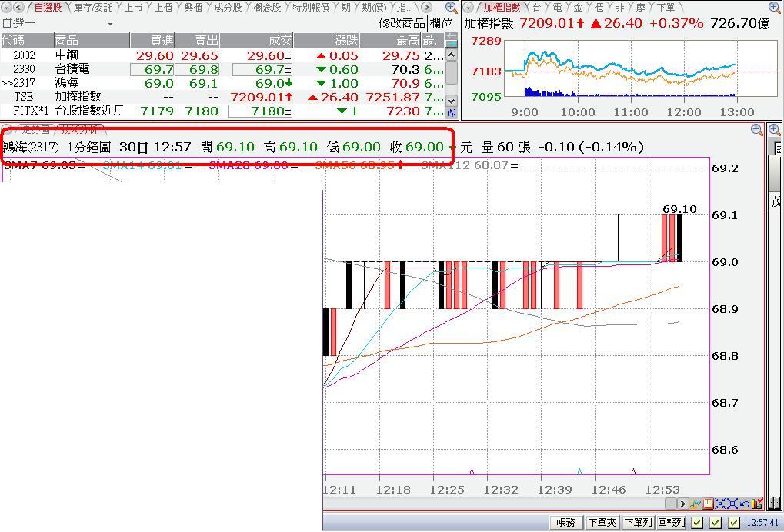Click the colored bar chart icon in chart toolbar

click(756, 504)
